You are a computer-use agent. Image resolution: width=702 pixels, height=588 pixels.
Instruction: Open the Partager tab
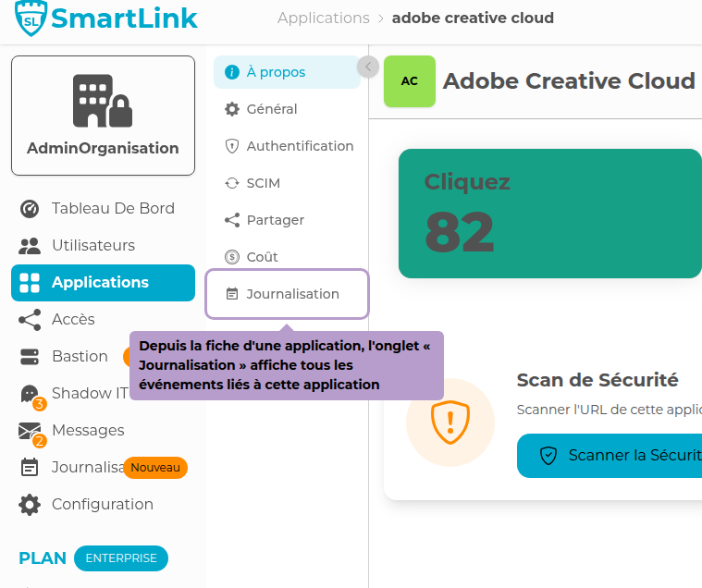click(275, 220)
